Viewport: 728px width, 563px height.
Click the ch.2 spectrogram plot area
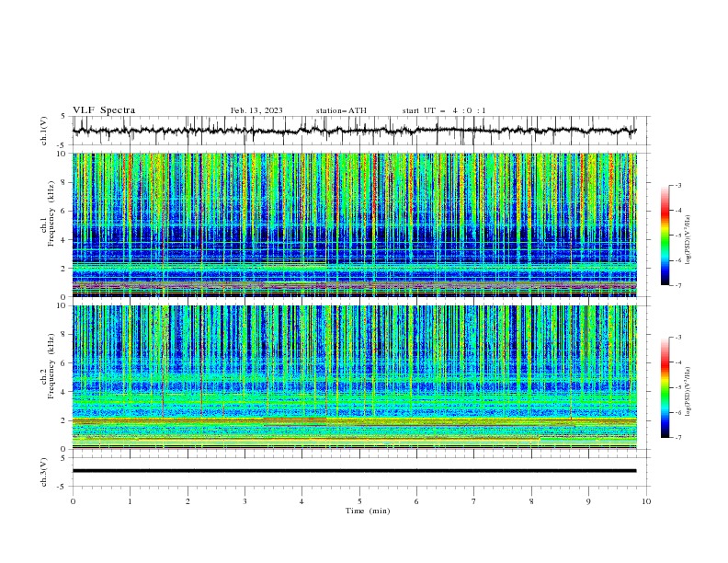click(x=354, y=377)
